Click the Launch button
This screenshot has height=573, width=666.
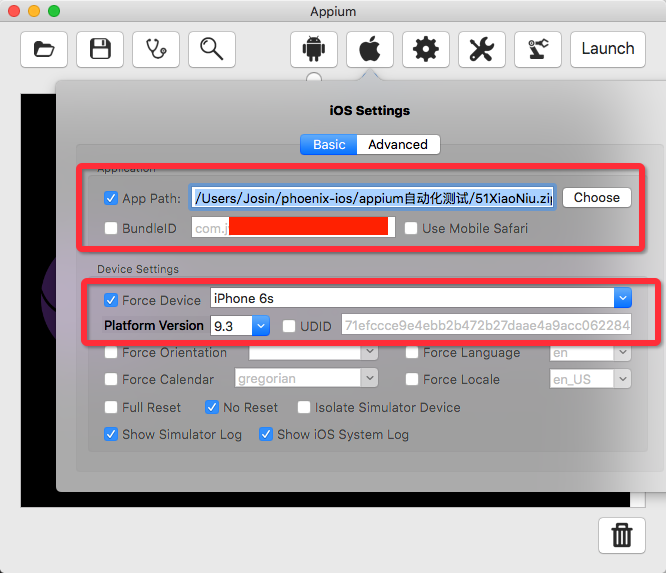[608, 49]
